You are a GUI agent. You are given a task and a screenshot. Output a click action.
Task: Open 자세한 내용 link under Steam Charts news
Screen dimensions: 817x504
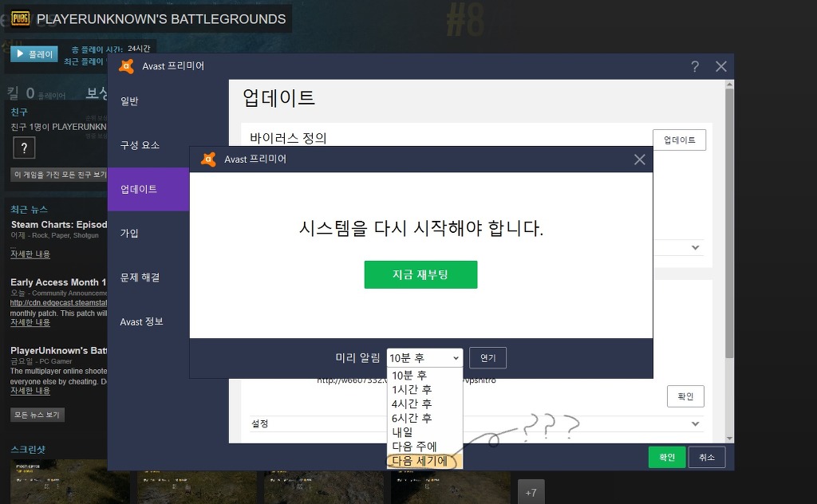30,254
